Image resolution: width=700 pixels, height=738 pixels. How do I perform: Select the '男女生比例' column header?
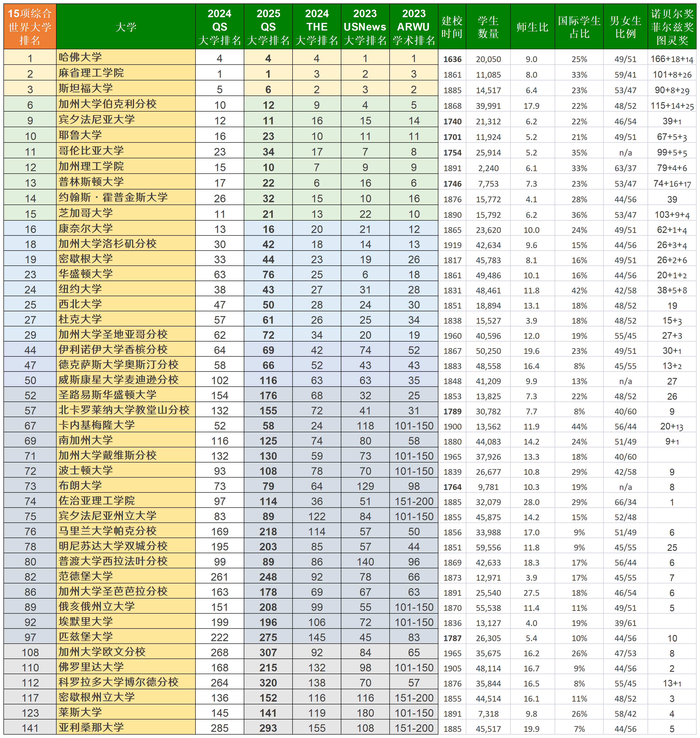click(x=625, y=27)
